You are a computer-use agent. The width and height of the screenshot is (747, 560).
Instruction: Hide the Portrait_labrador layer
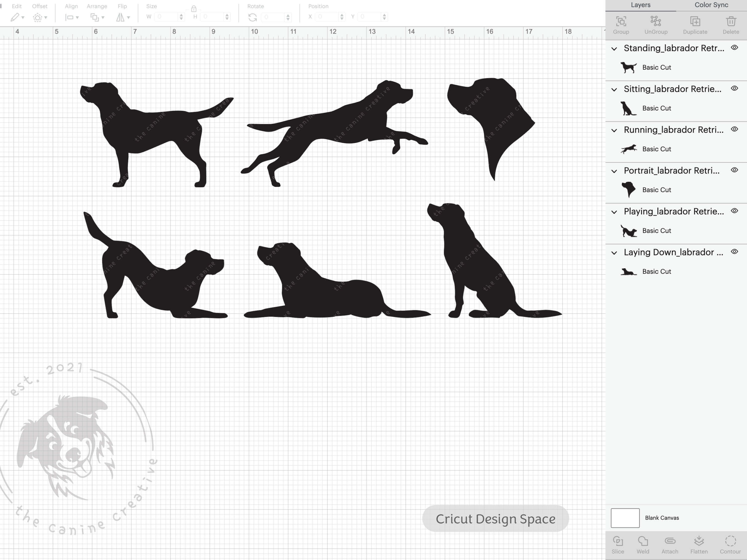pyautogui.click(x=734, y=170)
